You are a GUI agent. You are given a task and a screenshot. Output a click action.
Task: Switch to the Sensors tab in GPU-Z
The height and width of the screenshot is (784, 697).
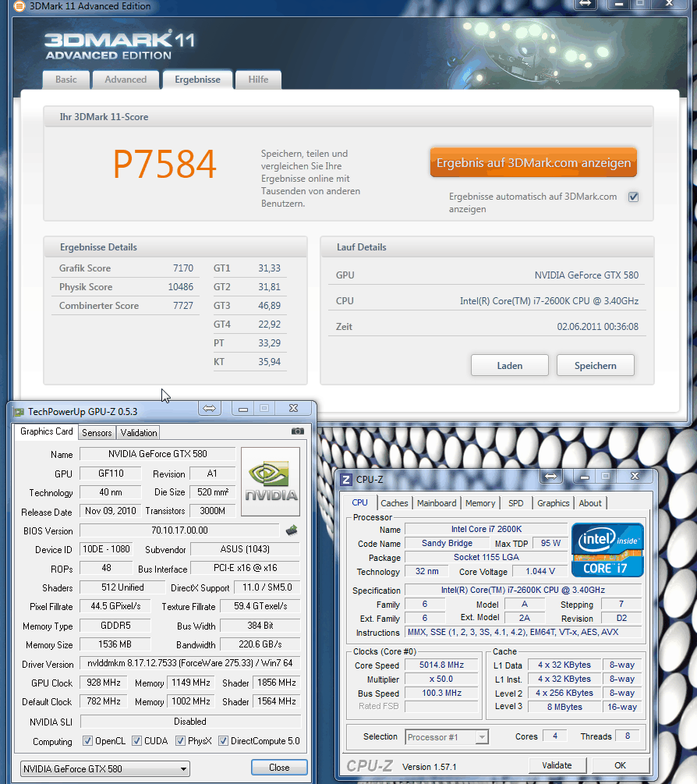pos(97,432)
